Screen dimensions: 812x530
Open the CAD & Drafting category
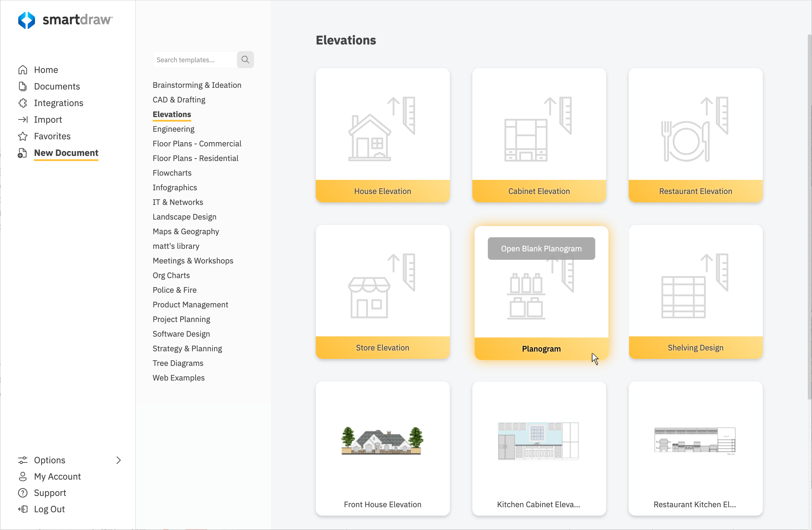[179, 99]
